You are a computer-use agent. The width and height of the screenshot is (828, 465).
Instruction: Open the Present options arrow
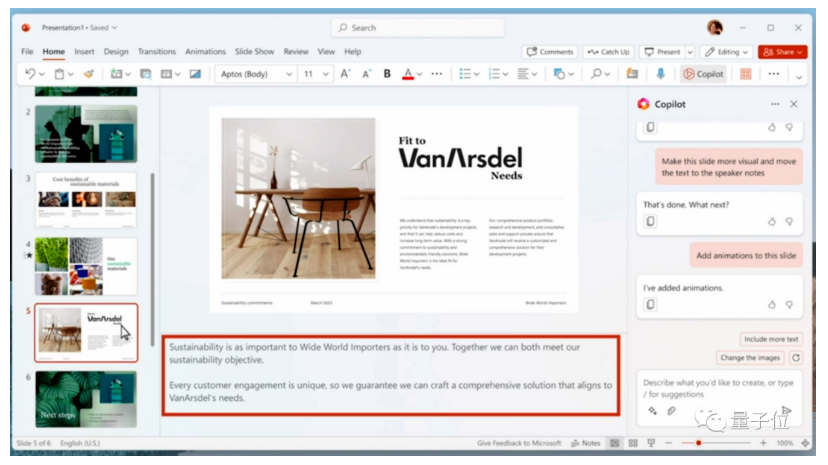pyautogui.click(x=690, y=52)
